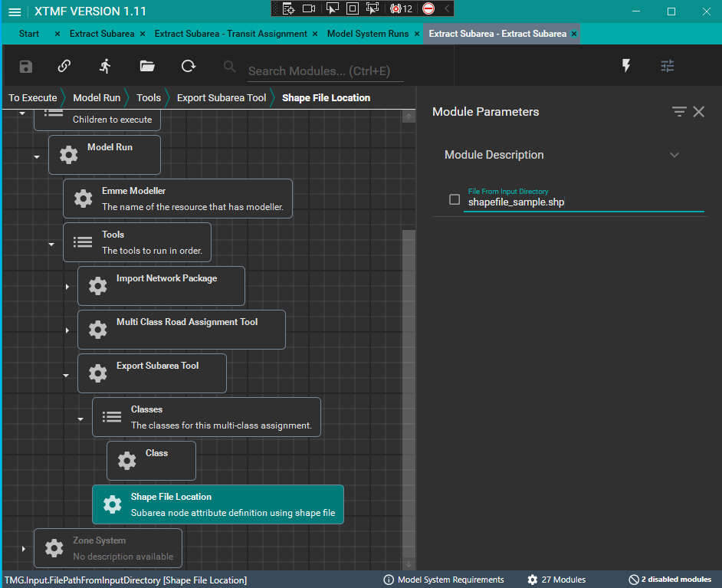The width and height of the screenshot is (722, 588).
Task: Click the stop recording red icon in floating toolbar
Action: coord(428,8)
